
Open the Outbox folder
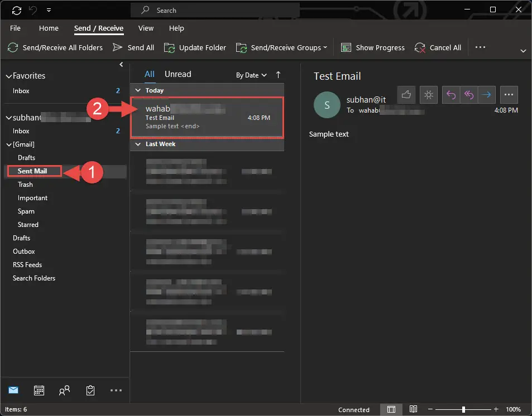point(24,251)
